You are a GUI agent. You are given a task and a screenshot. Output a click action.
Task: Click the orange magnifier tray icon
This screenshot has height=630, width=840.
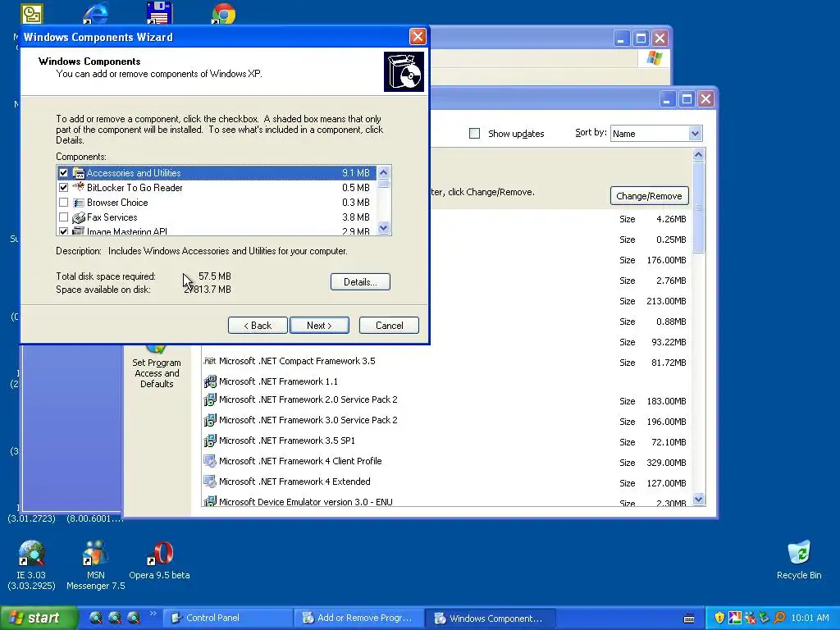coord(780,618)
